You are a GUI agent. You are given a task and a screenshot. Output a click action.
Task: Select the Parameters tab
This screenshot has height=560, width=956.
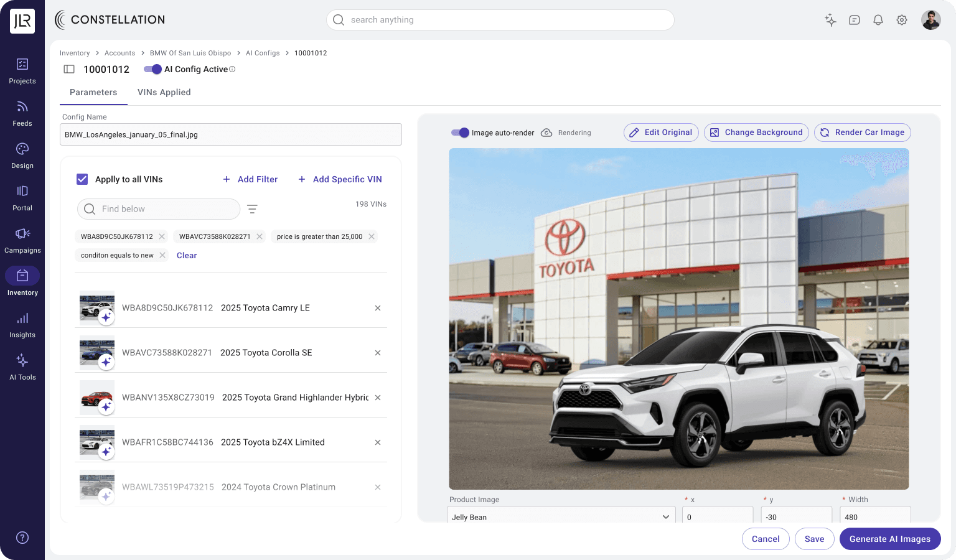[93, 92]
